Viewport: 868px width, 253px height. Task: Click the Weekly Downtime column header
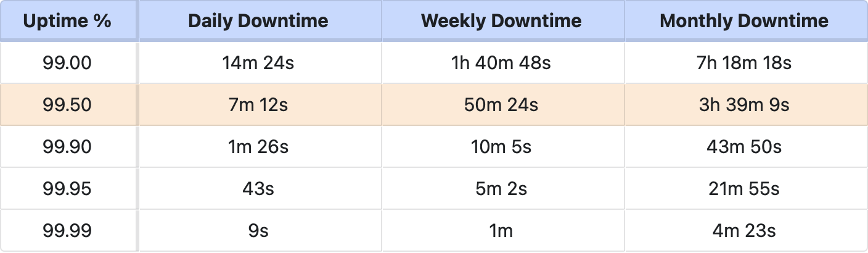coord(501,20)
